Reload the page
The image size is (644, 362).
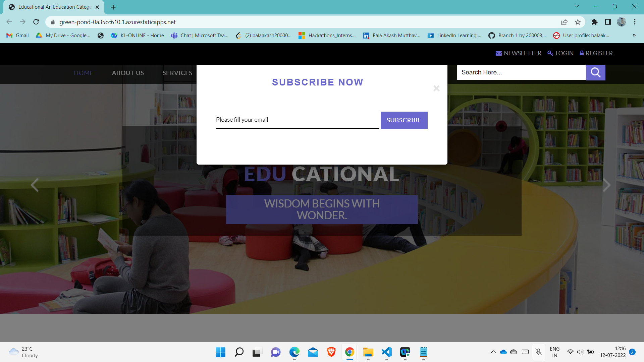[x=36, y=22]
